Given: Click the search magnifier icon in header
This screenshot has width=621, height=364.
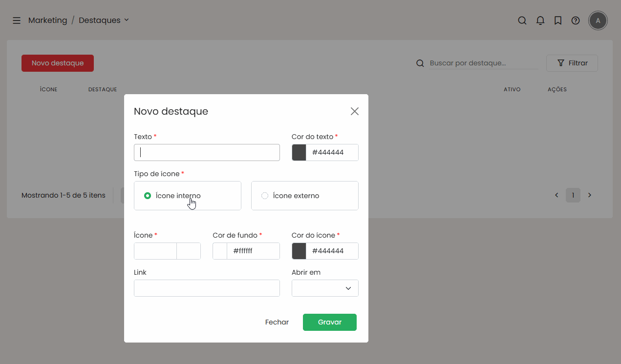Looking at the screenshot, I should point(522,20).
